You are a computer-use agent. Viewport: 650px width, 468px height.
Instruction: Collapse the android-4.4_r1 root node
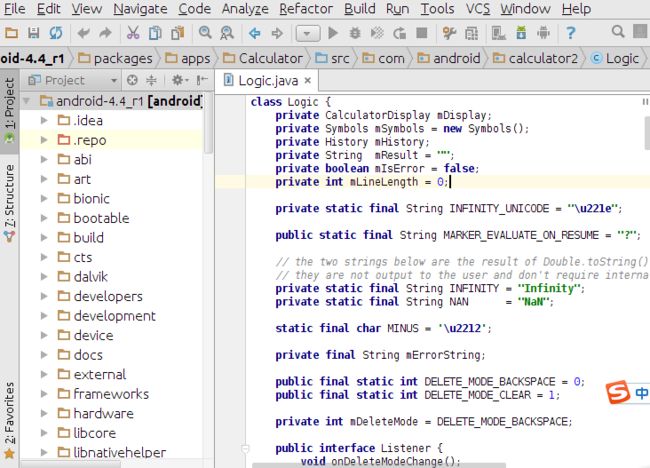(27, 101)
